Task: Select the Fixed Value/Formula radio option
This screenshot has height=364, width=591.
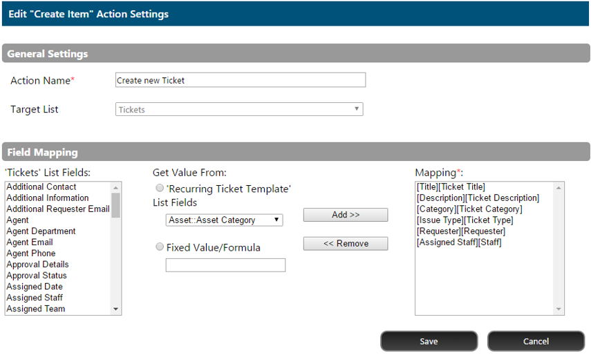Action: click(x=160, y=247)
